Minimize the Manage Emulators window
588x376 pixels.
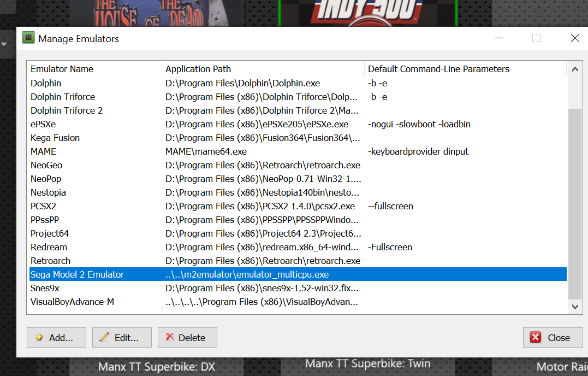coord(498,38)
